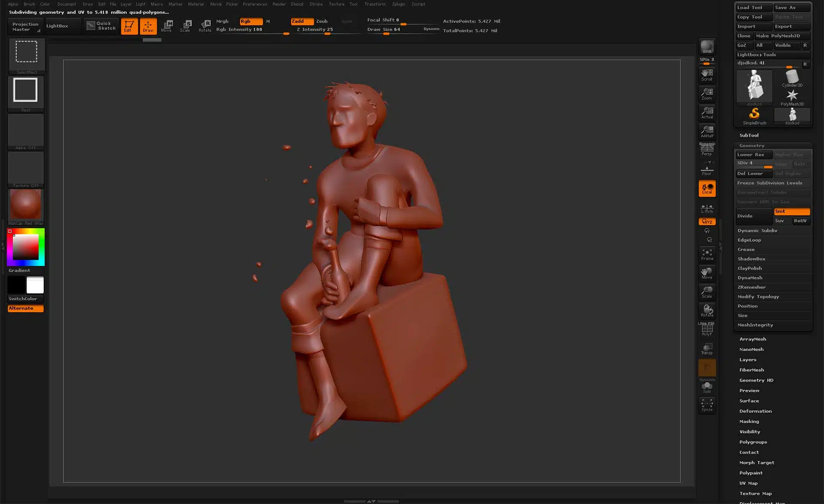Expand the ZRemesher section
This screenshot has width=824, height=504.
[751, 287]
